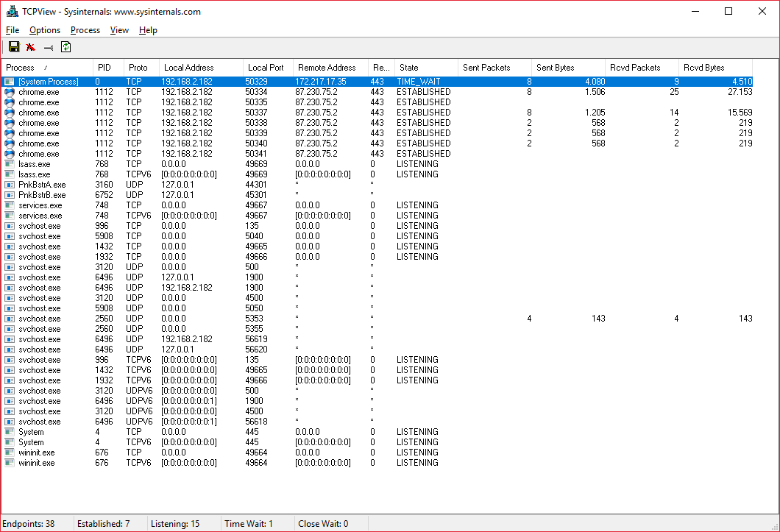This screenshot has height=532, width=780.
Task: Click wininit.exe TCP row icon
Action: pos(10,453)
